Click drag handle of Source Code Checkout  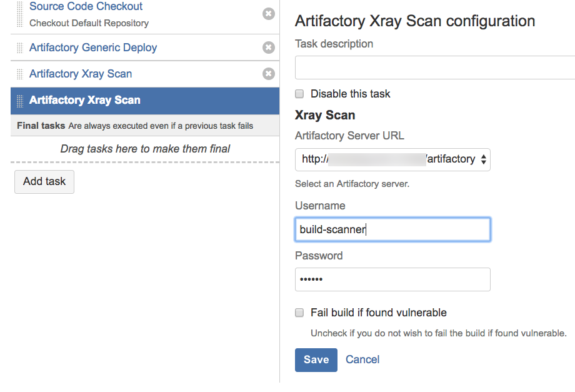click(x=20, y=14)
